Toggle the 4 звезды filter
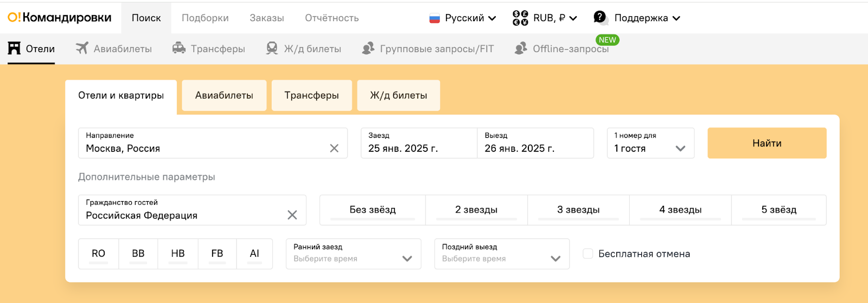This screenshot has height=303, width=868. [x=680, y=210]
